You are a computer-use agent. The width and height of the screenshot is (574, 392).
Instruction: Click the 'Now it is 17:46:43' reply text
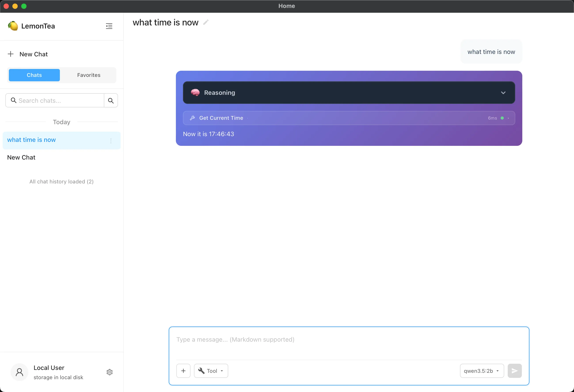click(x=209, y=134)
